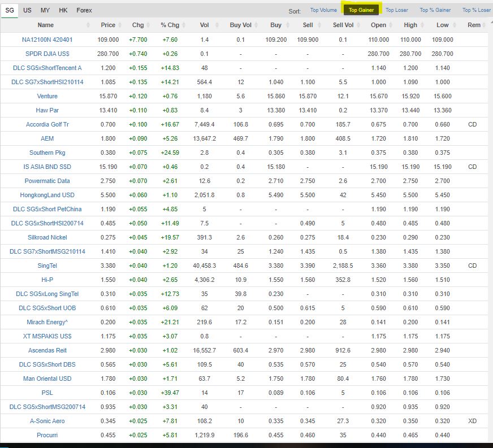Open Silkroad Nickel stock link
This screenshot has height=448, width=493.
coord(47,238)
